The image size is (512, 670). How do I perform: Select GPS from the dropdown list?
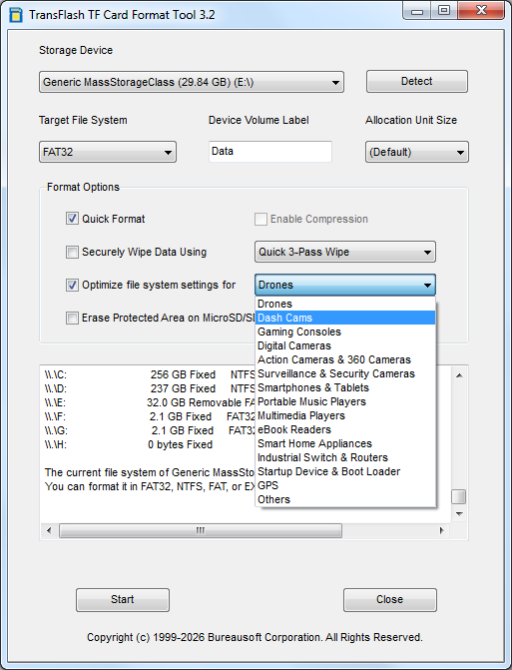click(345, 485)
